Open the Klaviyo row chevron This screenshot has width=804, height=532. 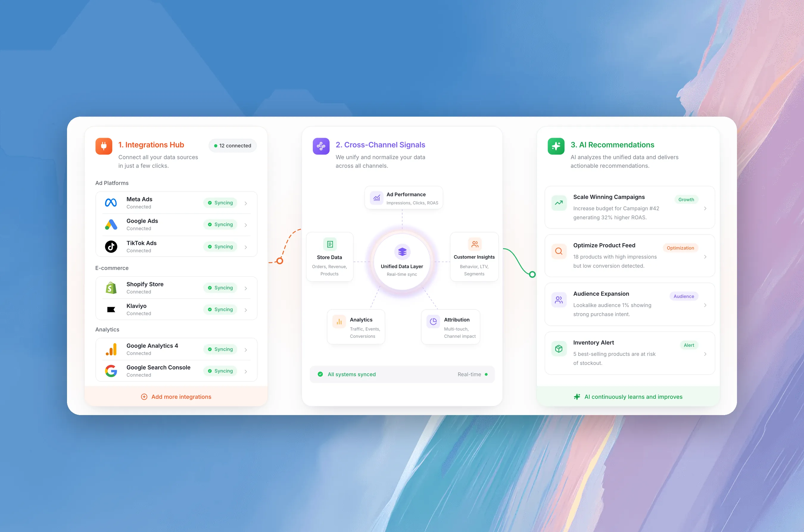[x=245, y=310]
